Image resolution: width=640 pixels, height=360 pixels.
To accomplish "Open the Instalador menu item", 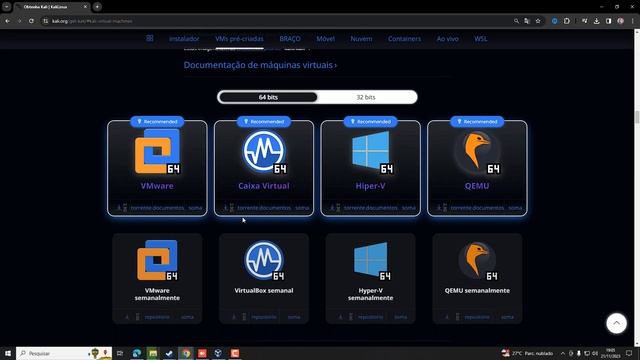I will [184, 39].
